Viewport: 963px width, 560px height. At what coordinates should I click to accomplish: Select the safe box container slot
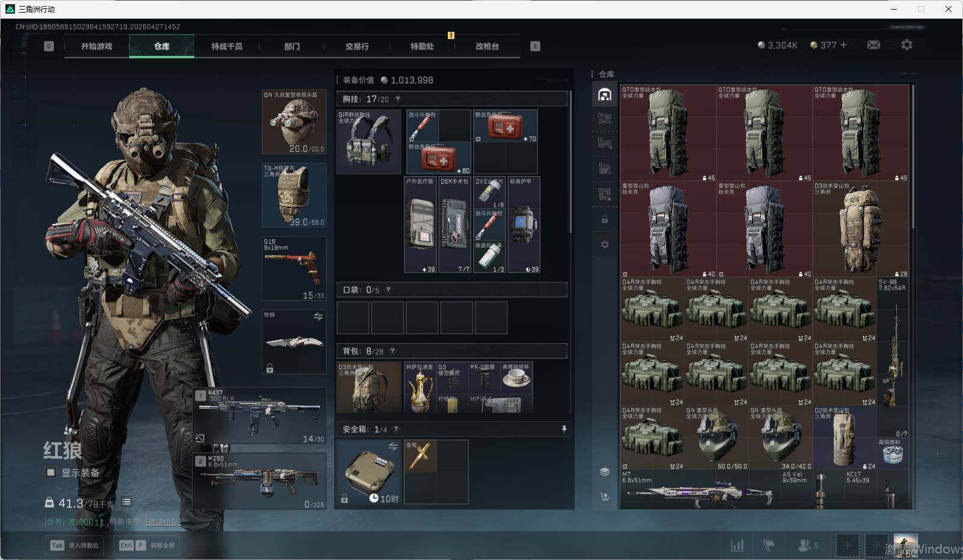pyautogui.click(x=369, y=472)
